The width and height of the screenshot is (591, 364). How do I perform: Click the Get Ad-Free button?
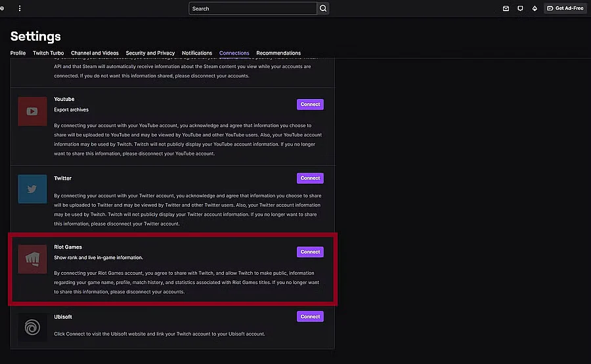click(x=565, y=9)
